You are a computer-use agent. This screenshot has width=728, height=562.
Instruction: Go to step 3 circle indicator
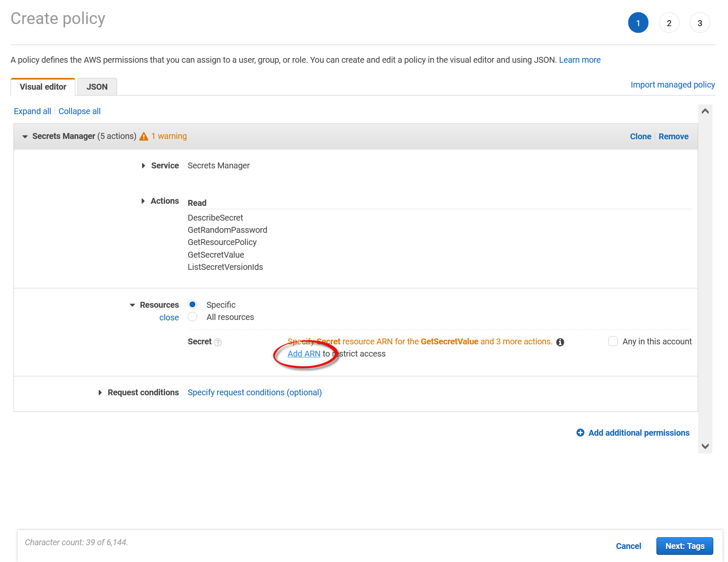tap(699, 23)
